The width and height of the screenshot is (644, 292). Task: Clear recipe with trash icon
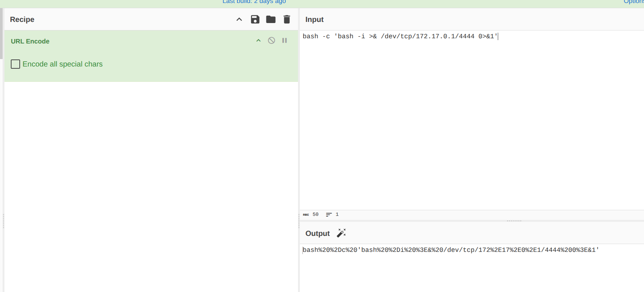286,19
